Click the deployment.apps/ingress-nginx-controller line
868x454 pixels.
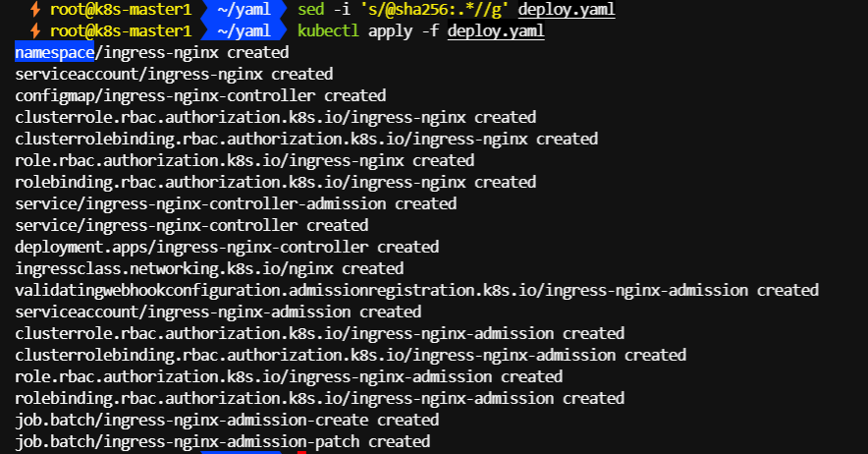pyautogui.click(x=227, y=247)
